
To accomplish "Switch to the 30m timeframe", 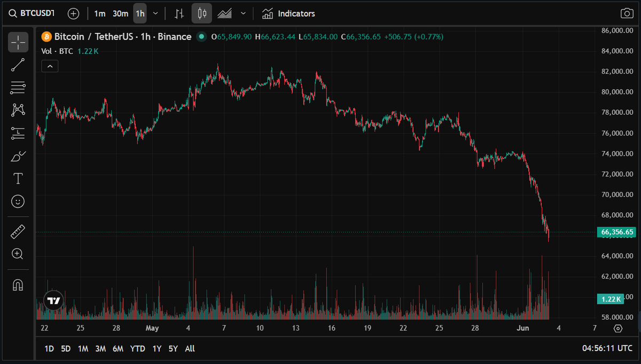I will 120,13.
